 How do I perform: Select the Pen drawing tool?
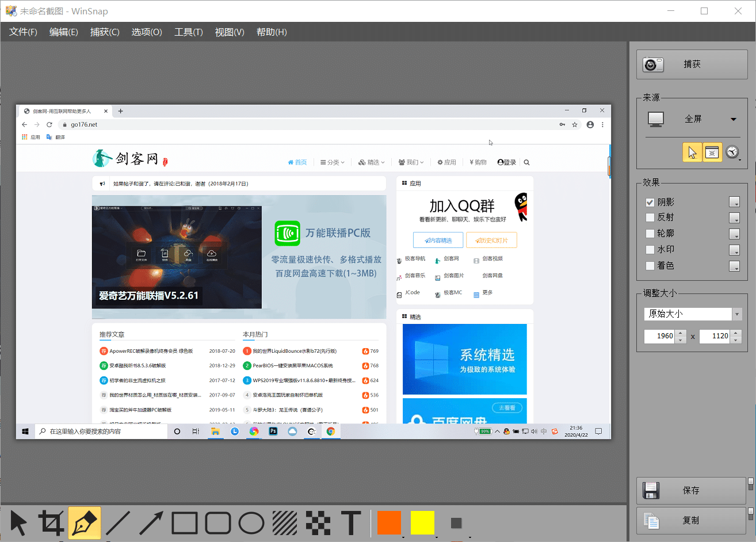pos(85,523)
